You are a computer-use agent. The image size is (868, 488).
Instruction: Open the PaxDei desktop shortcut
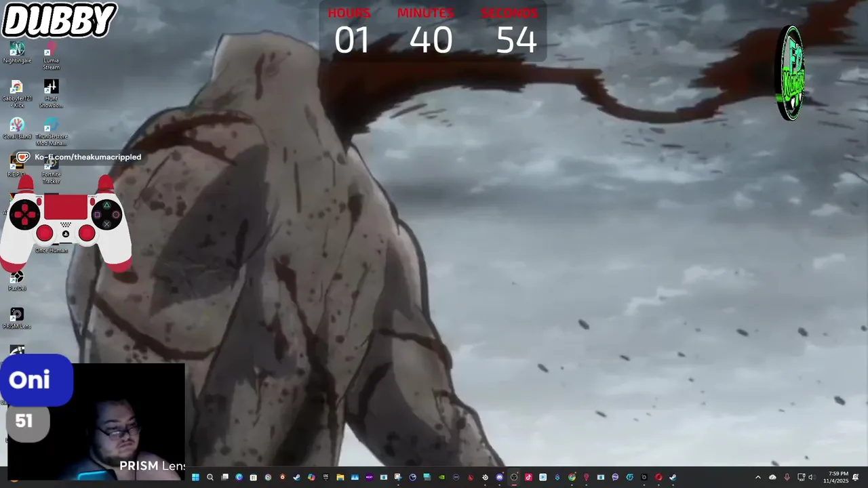coord(17,281)
